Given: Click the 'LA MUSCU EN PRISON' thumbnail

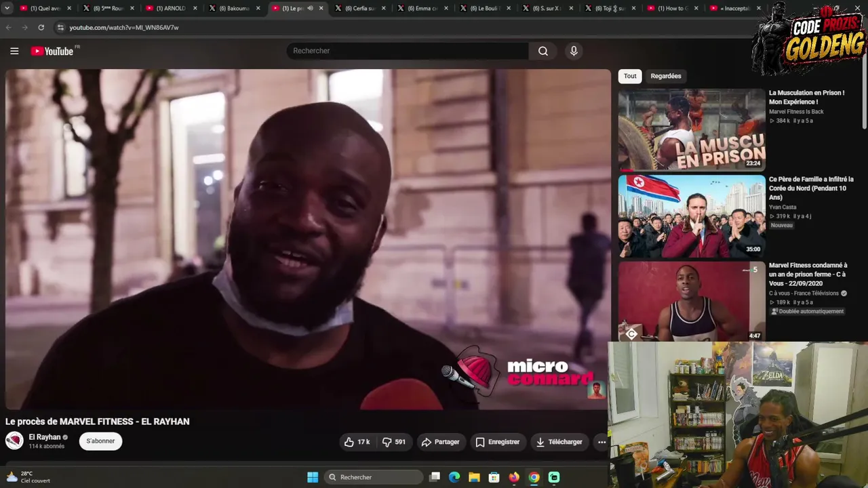Looking at the screenshot, I should 692,129.
